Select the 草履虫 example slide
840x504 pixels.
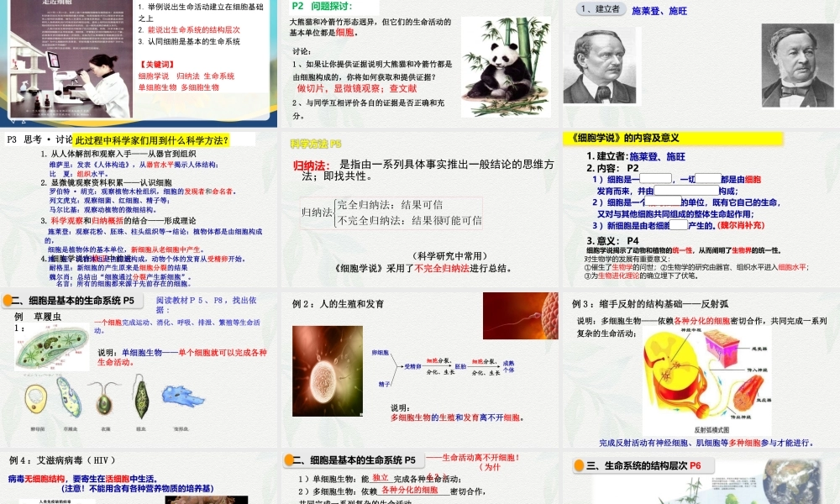139,370
